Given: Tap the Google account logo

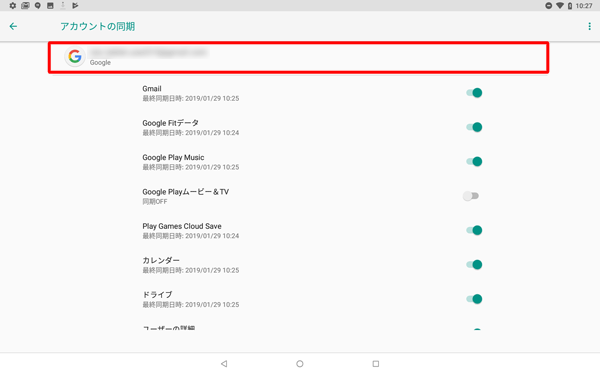Looking at the screenshot, I should pyautogui.click(x=75, y=57).
